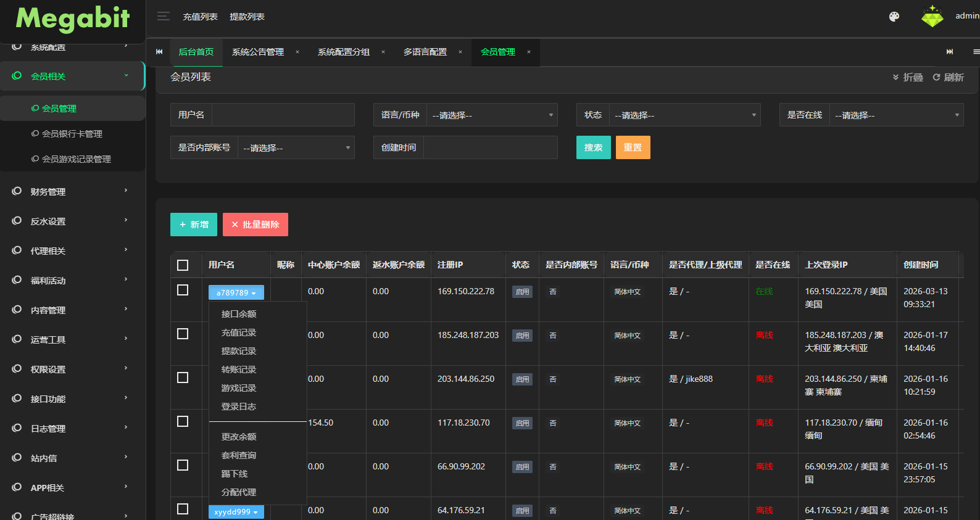Open the 语言/币种 dropdown filter
Screen dimensions: 980x520
click(491, 115)
